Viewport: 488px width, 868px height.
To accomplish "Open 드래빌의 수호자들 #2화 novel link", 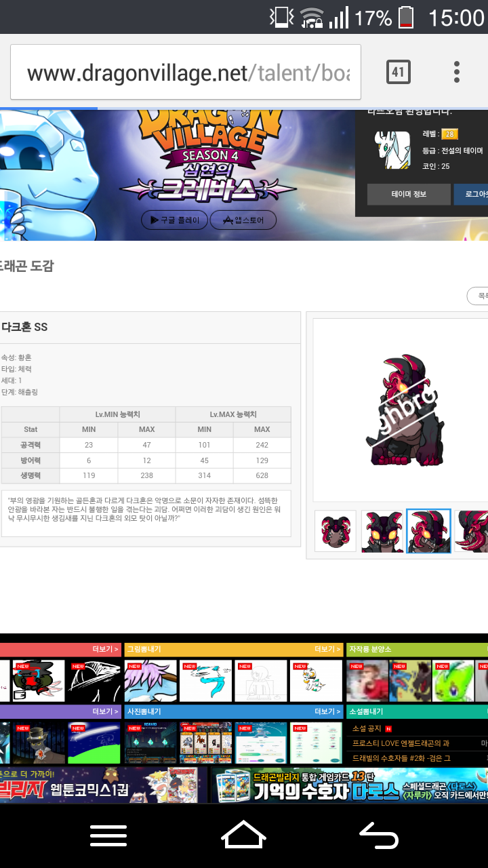I will 401,757.
